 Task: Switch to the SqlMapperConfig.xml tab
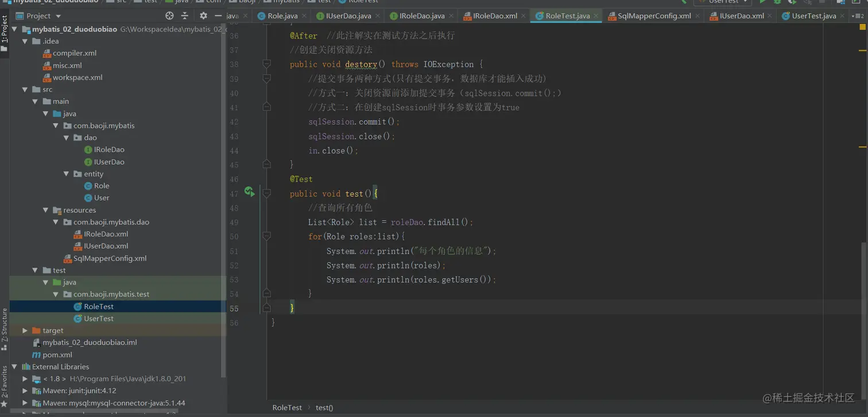pyautogui.click(x=654, y=16)
